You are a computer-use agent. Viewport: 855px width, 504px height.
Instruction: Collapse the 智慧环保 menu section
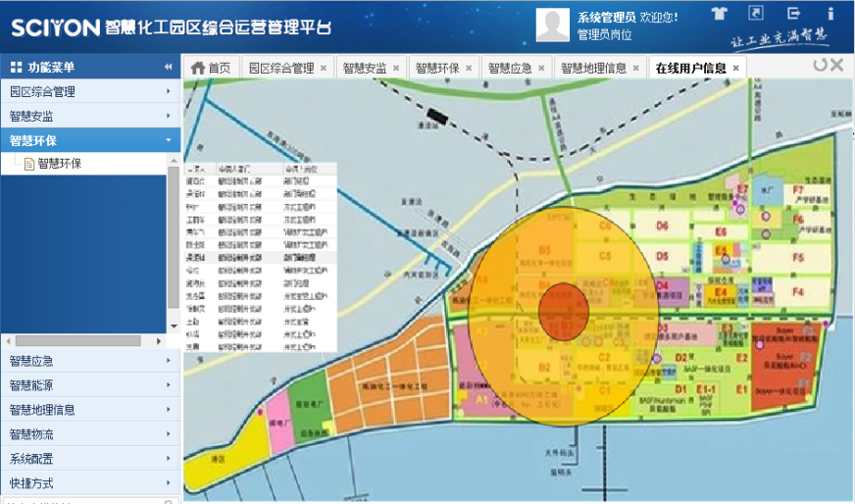tap(90, 141)
